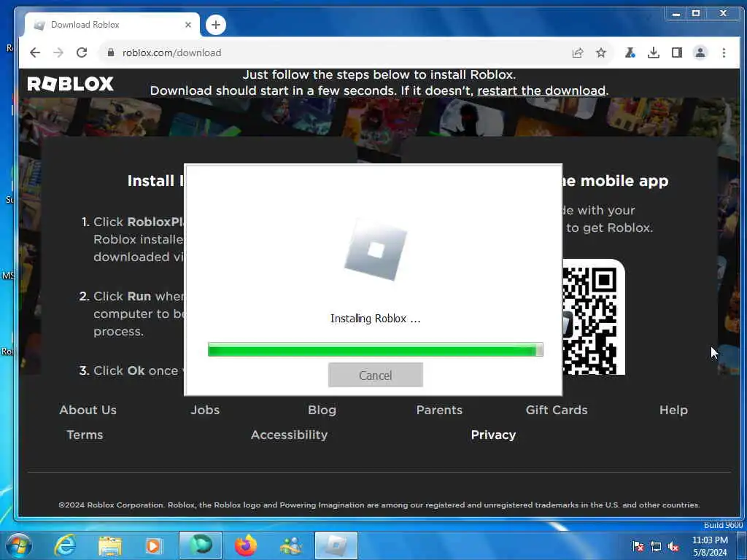Open the media player taskbar icon
Viewport: 747px width, 560px height.
154,545
